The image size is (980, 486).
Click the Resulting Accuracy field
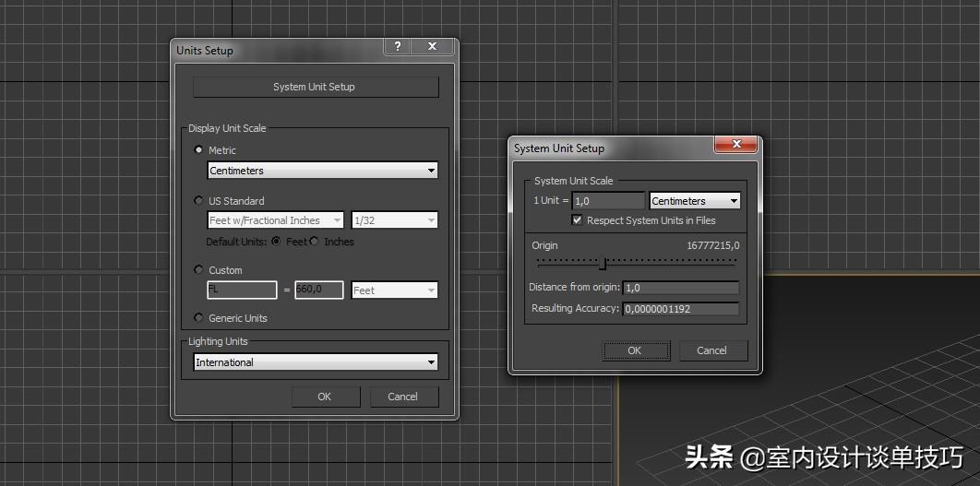pos(681,309)
